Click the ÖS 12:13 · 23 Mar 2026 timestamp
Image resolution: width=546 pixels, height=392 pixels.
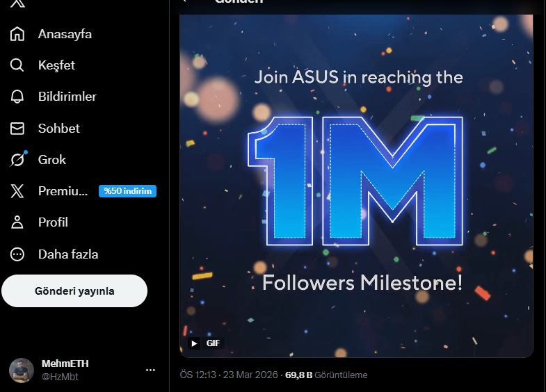(x=229, y=375)
